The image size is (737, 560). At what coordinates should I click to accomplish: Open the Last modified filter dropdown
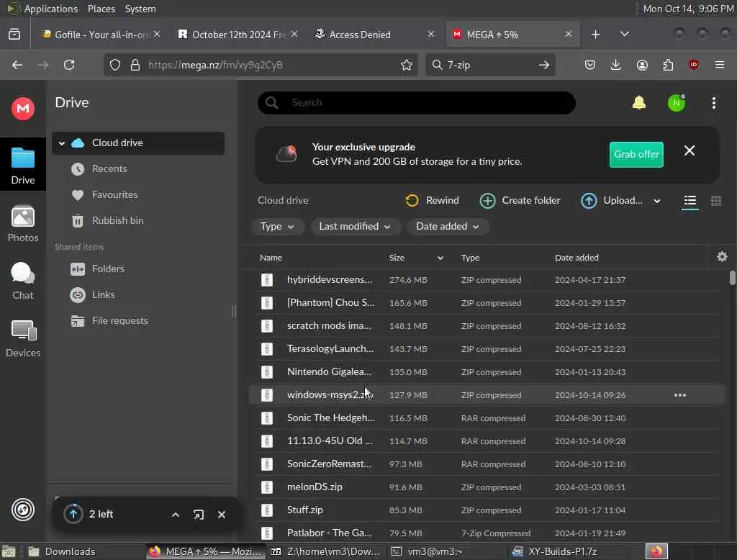[355, 227]
